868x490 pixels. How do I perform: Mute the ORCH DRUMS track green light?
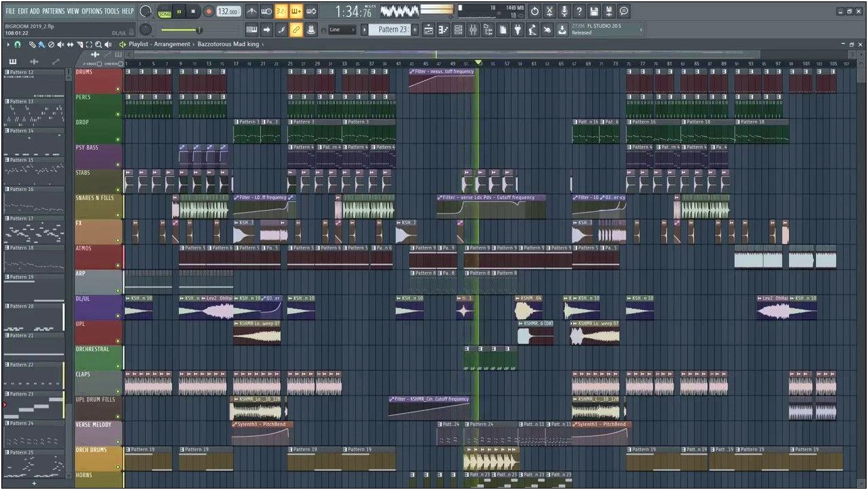pyautogui.click(x=118, y=467)
